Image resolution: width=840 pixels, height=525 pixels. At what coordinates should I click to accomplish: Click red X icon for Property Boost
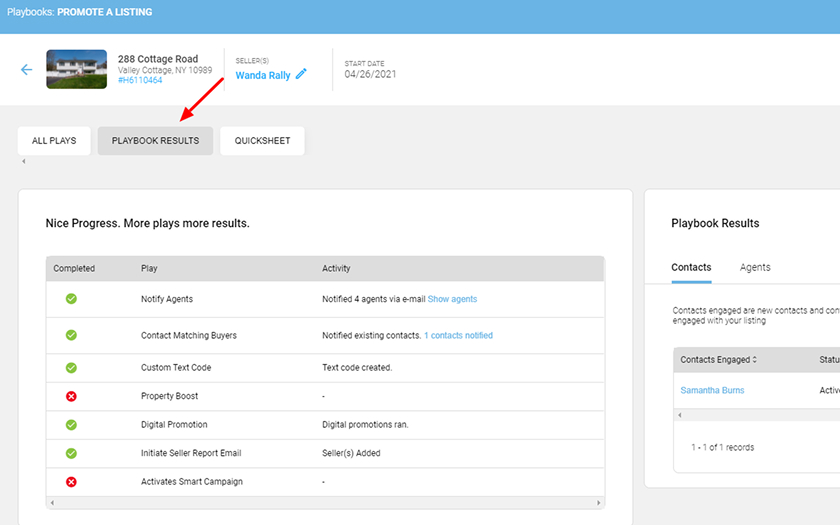[71, 396]
